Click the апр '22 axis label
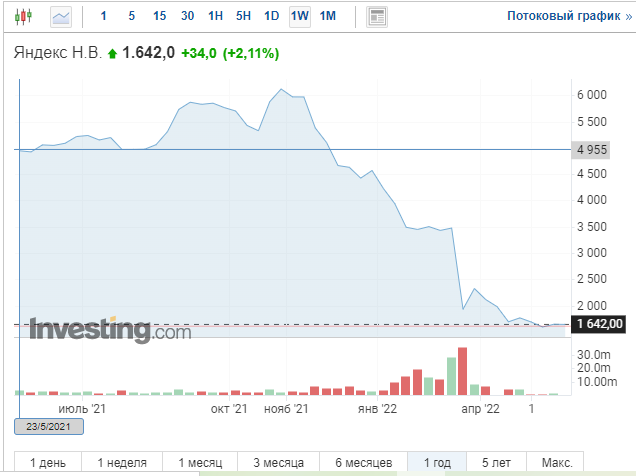 tap(481, 408)
